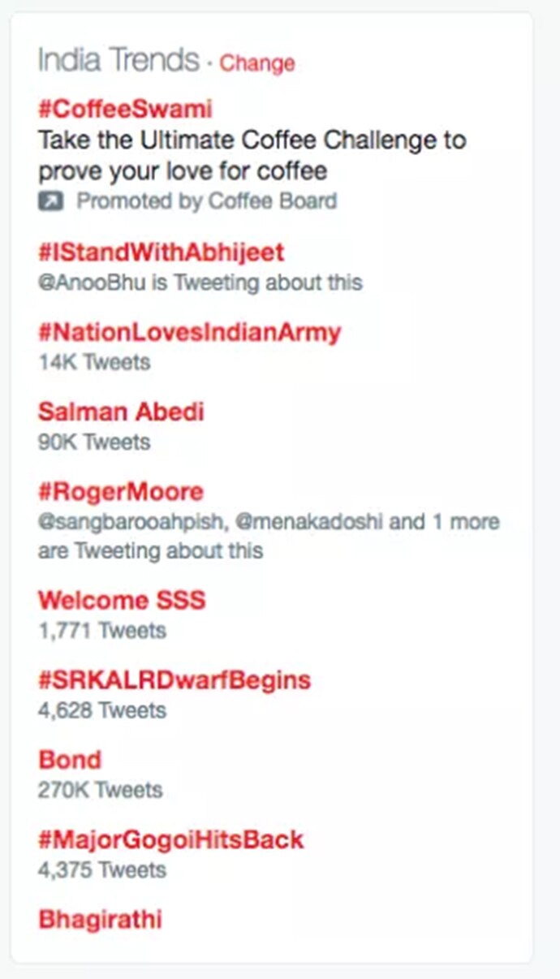Click the 90K Tweets count

coord(94,442)
